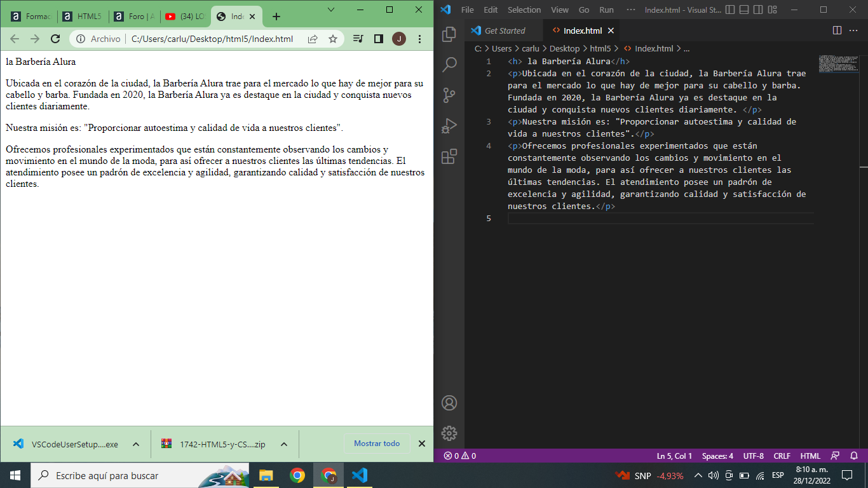The width and height of the screenshot is (868, 488).
Task: Open the editor More Actions ellipsis
Action: 855,30
